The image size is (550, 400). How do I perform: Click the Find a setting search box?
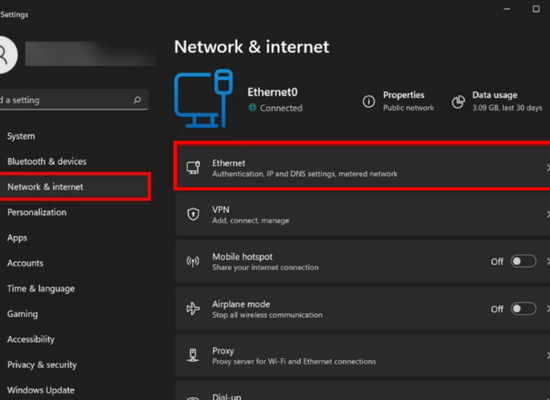coord(73,100)
